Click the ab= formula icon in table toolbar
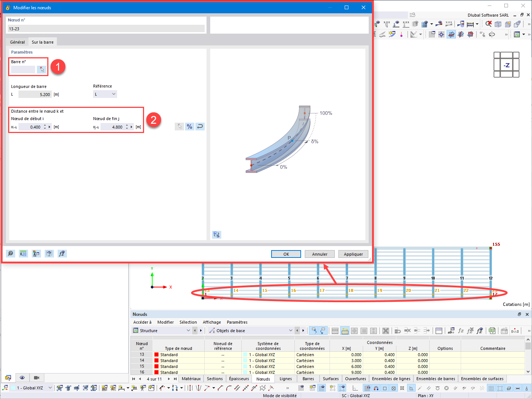532x399 pixels. pyautogui.click(x=451, y=331)
